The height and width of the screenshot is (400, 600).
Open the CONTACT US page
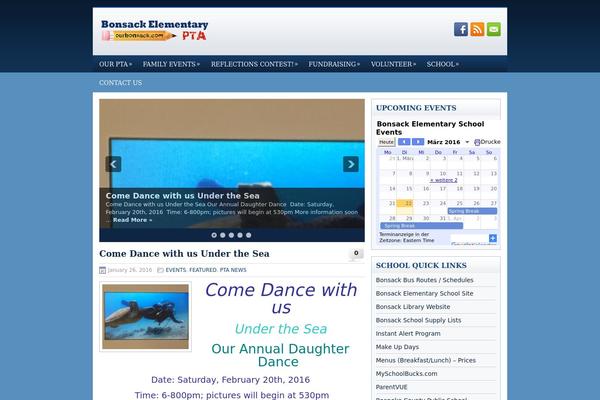click(x=121, y=83)
